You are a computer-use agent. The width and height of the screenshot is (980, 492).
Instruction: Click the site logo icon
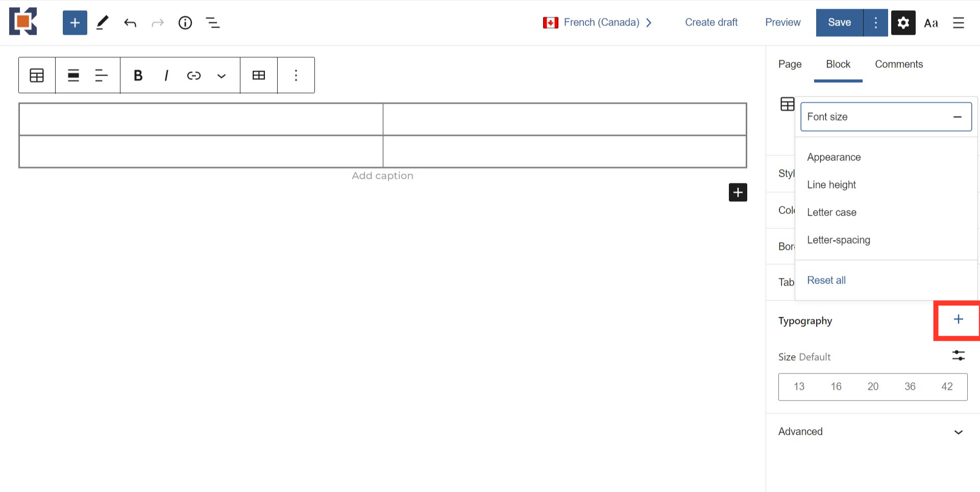23,21
